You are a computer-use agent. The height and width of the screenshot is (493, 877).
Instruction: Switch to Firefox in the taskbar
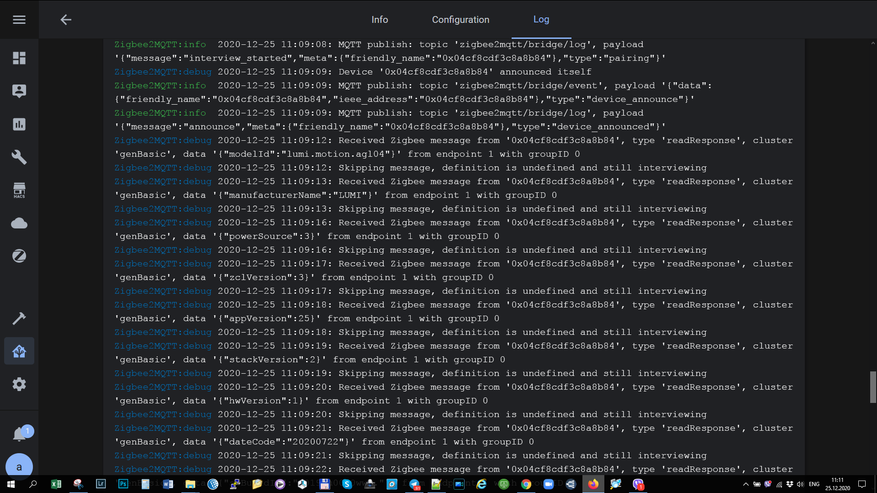tap(593, 484)
